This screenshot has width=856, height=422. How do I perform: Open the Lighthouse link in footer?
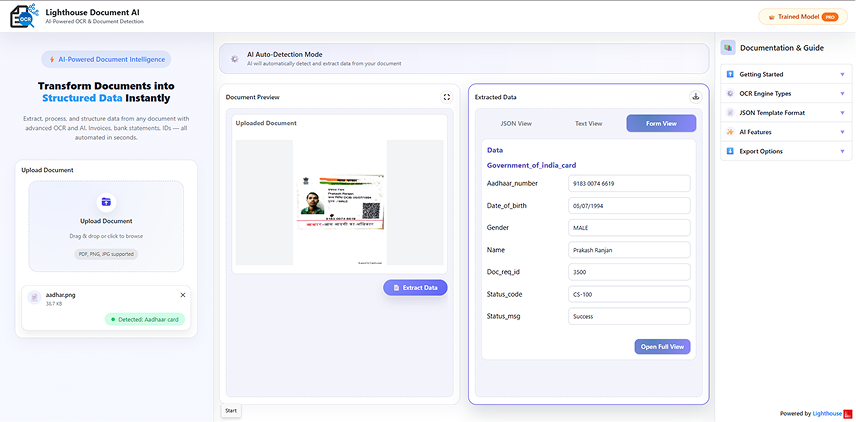click(x=827, y=414)
